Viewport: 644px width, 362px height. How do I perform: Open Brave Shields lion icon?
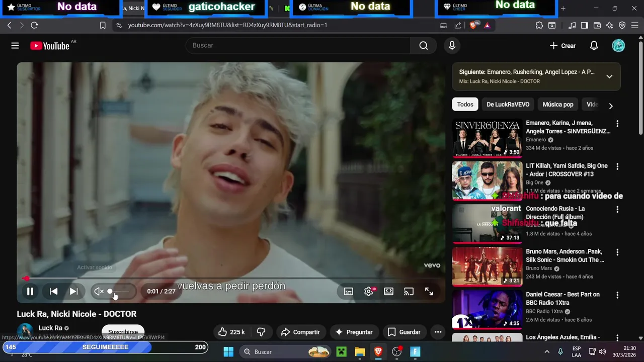[x=473, y=25]
